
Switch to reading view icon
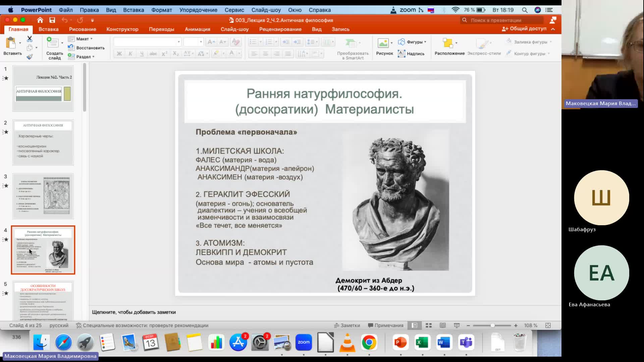pos(443,325)
